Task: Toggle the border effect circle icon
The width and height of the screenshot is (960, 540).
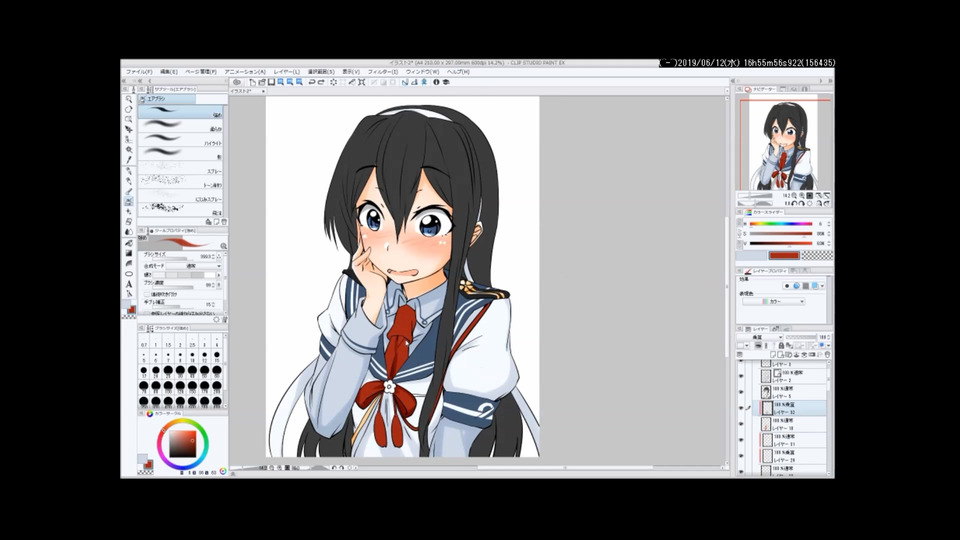Action: 787,286
